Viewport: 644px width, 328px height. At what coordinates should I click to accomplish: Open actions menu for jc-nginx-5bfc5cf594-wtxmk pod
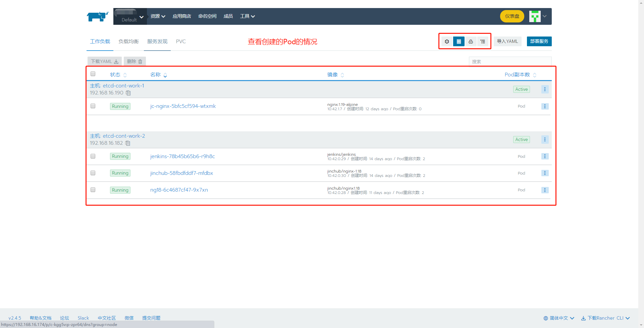545,106
